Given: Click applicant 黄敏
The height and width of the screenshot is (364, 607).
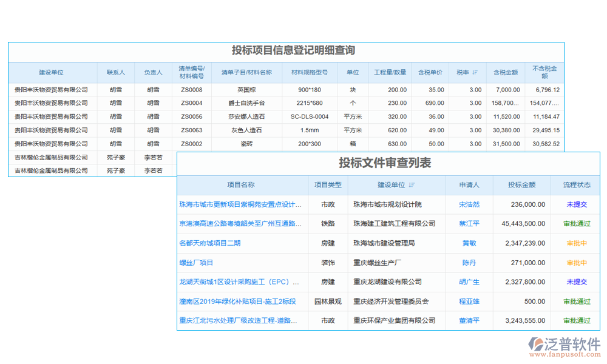Looking at the screenshot, I should [x=467, y=243].
